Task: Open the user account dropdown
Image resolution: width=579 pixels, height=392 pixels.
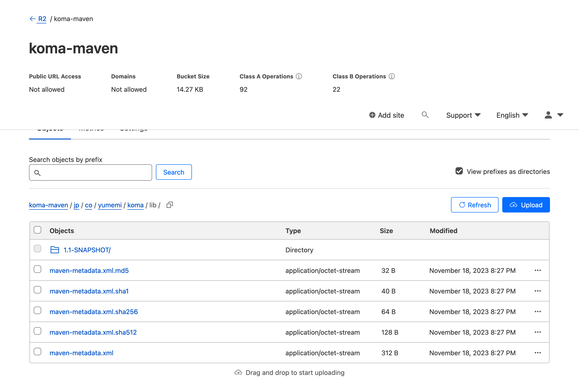Action: 553,115
